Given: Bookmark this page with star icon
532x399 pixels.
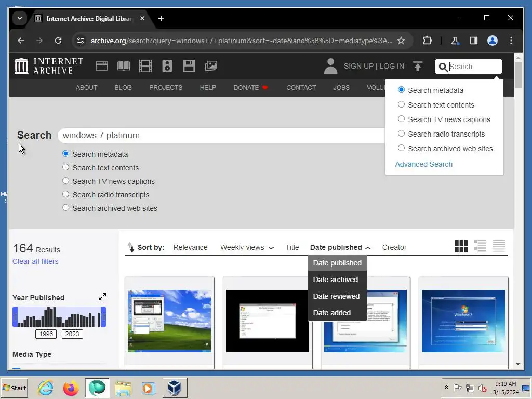Looking at the screenshot, I should [x=401, y=41].
